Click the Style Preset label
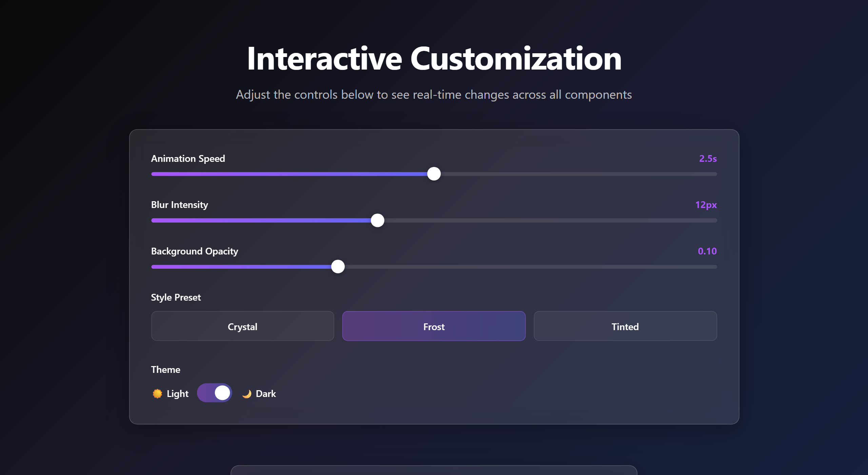 click(176, 297)
